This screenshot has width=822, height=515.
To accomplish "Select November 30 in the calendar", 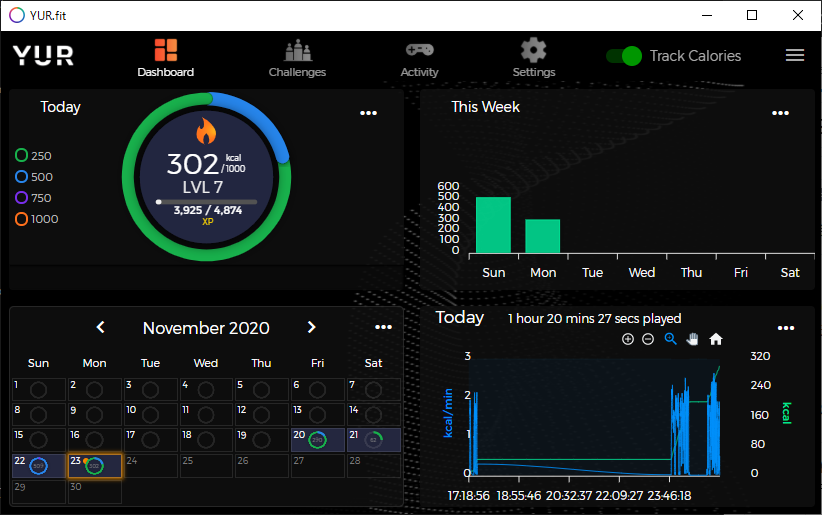I will coord(95,492).
